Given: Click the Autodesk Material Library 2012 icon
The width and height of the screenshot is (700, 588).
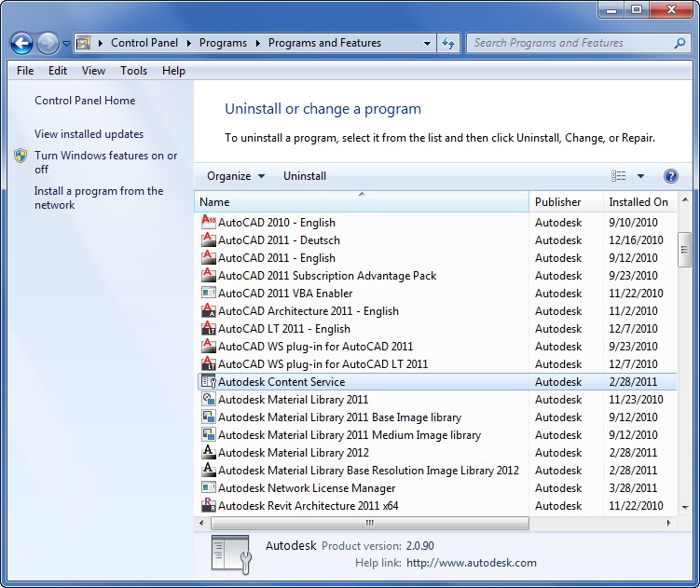Looking at the screenshot, I should tap(209, 452).
